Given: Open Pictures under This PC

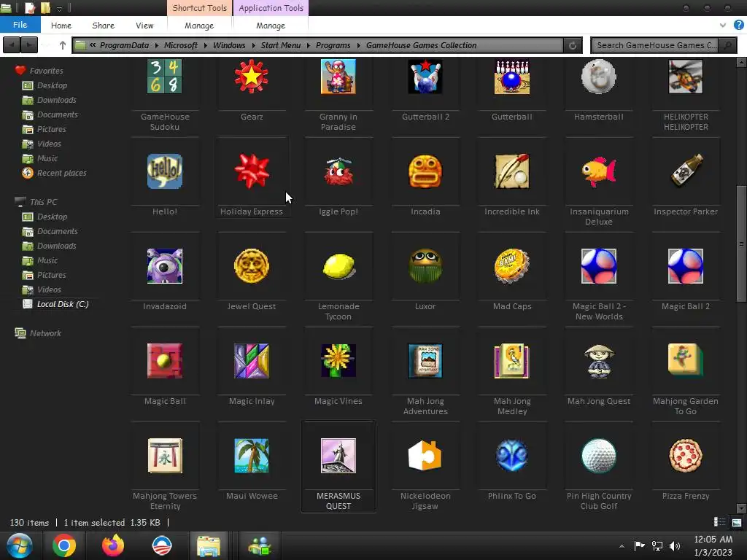Looking at the screenshot, I should click(x=44, y=275).
